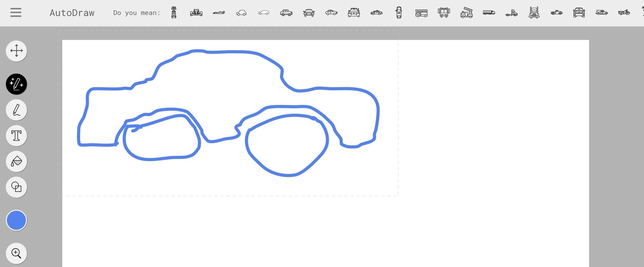This screenshot has width=644, height=267.
Task: Open the blue color picker swatch
Action: 16,220
